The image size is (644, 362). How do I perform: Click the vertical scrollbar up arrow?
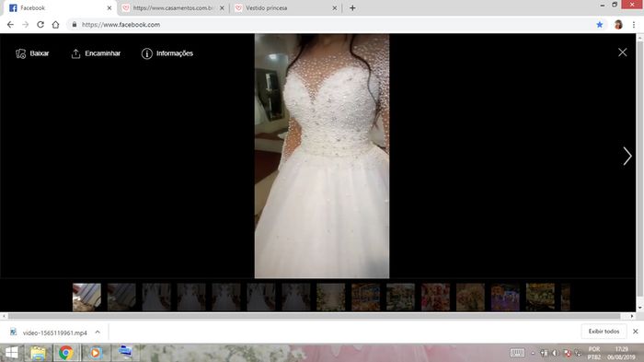[639, 37]
